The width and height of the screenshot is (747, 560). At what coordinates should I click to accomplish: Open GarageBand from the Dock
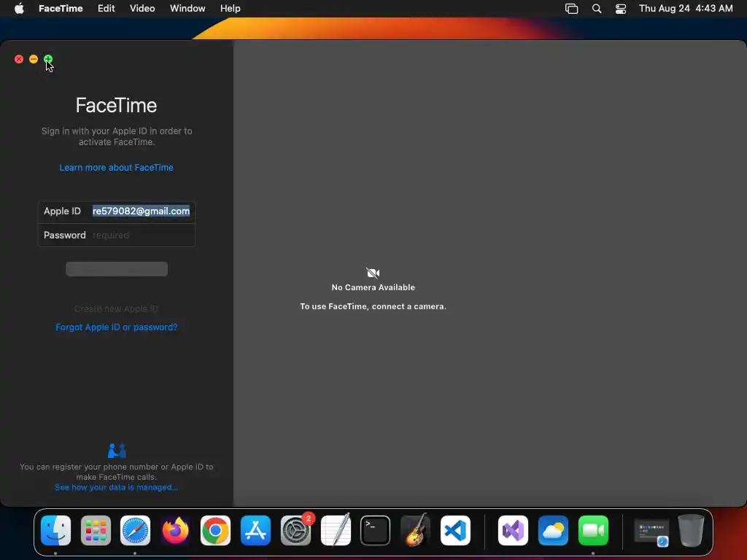[415, 530]
